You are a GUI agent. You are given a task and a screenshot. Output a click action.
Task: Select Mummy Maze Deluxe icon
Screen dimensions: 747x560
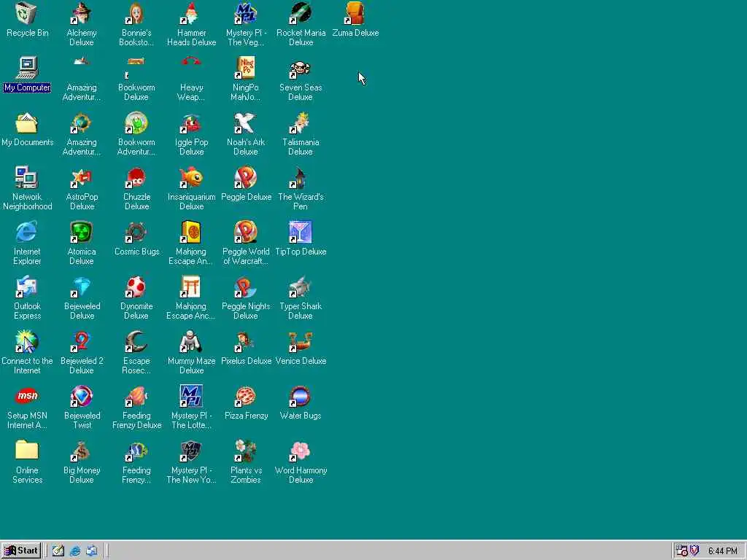[x=191, y=342]
